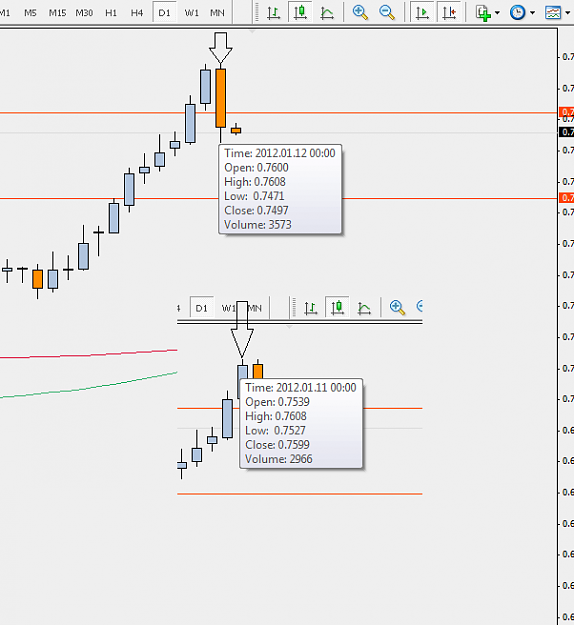Click candlesticks icon in inset toolbar
The width and height of the screenshot is (574, 625).
337,307
